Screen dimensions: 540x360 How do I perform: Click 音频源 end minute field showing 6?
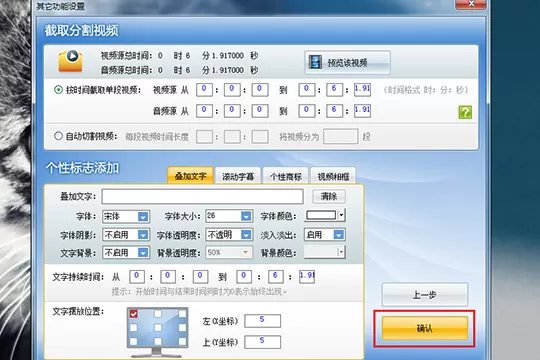tap(334, 111)
